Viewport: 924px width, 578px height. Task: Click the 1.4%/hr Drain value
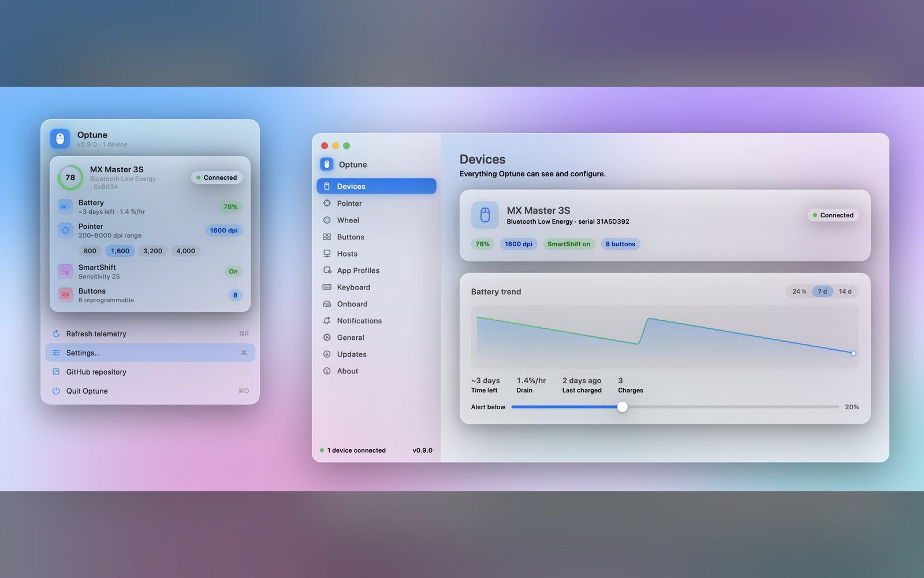click(x=531, y=380)
